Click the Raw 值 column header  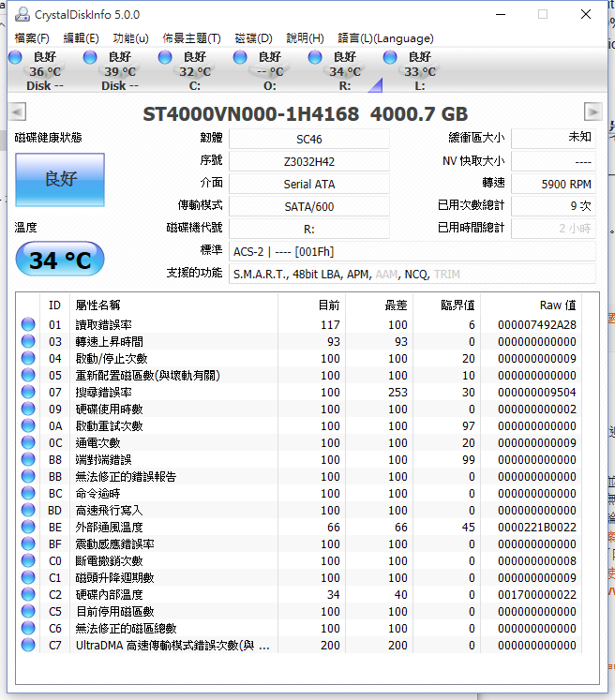click(531, 305)
